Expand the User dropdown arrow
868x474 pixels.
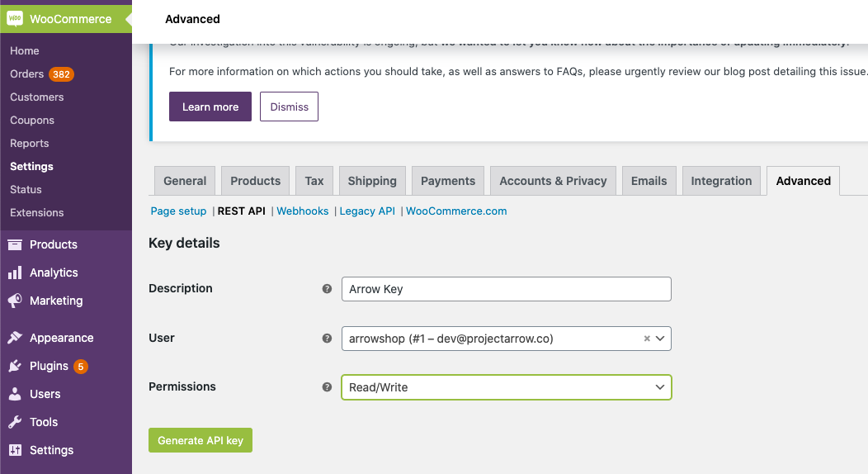tap(660, 339)
